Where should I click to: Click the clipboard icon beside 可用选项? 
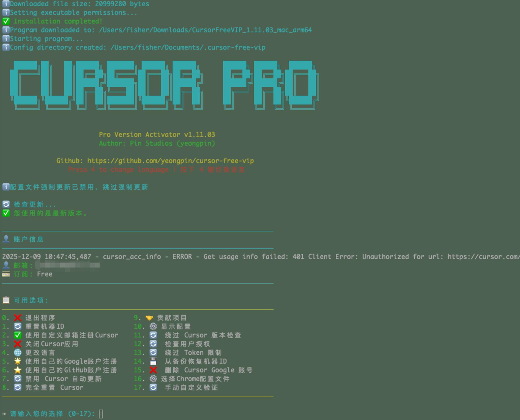pos(6,300)
